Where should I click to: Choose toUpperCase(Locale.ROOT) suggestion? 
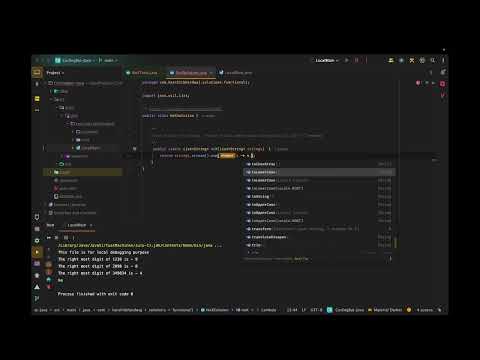319,221
